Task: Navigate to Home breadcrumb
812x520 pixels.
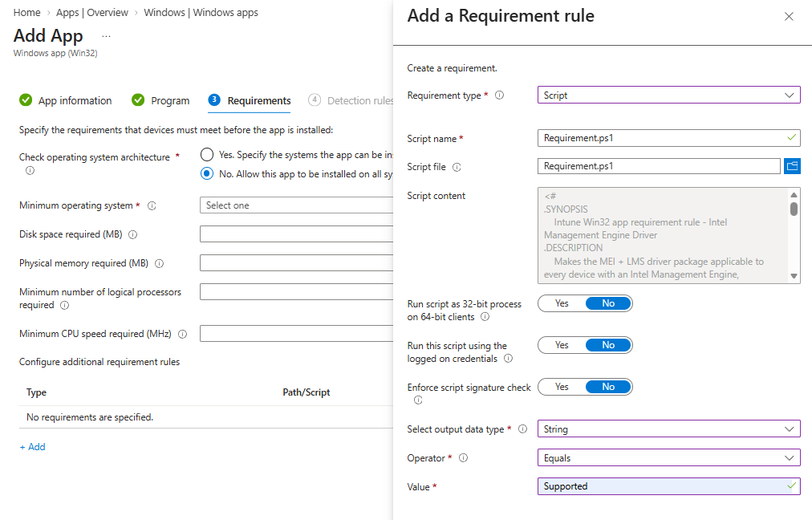Action: click(27, 12)
